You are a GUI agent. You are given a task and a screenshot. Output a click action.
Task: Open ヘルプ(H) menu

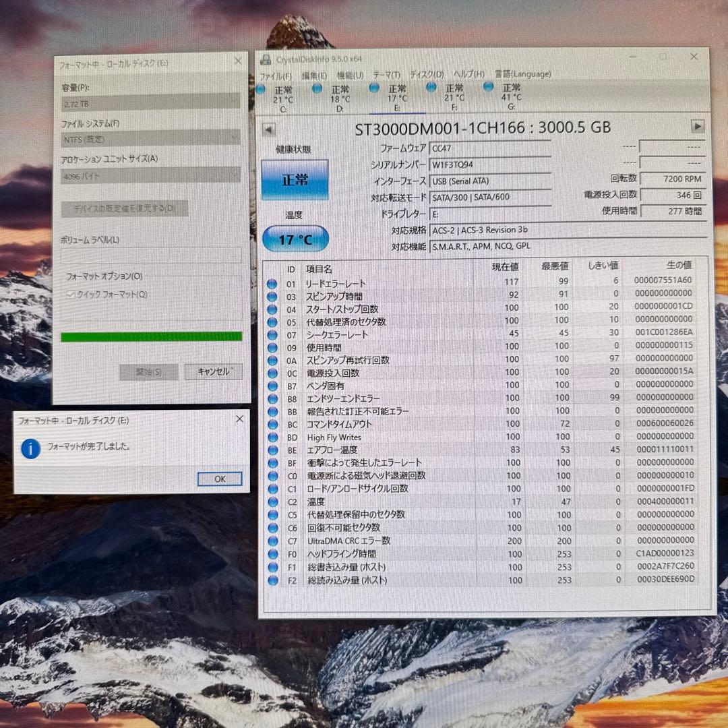coord(469,74)
